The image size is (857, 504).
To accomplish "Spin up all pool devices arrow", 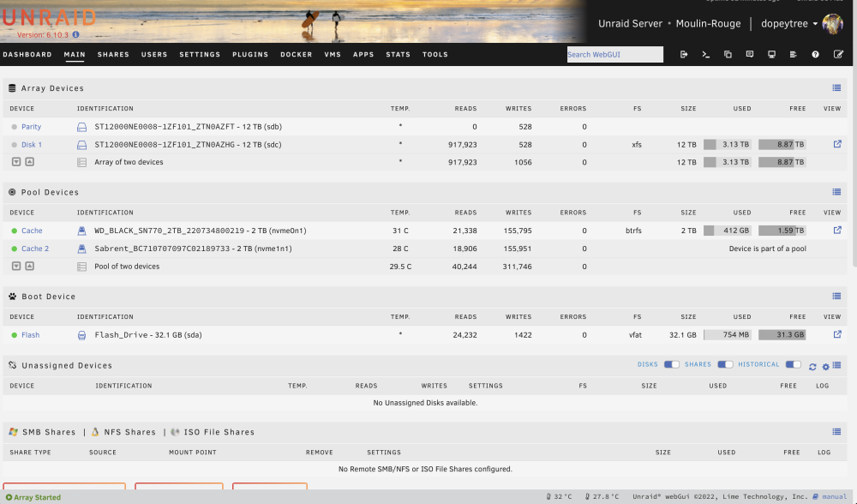I will point(29,267).
